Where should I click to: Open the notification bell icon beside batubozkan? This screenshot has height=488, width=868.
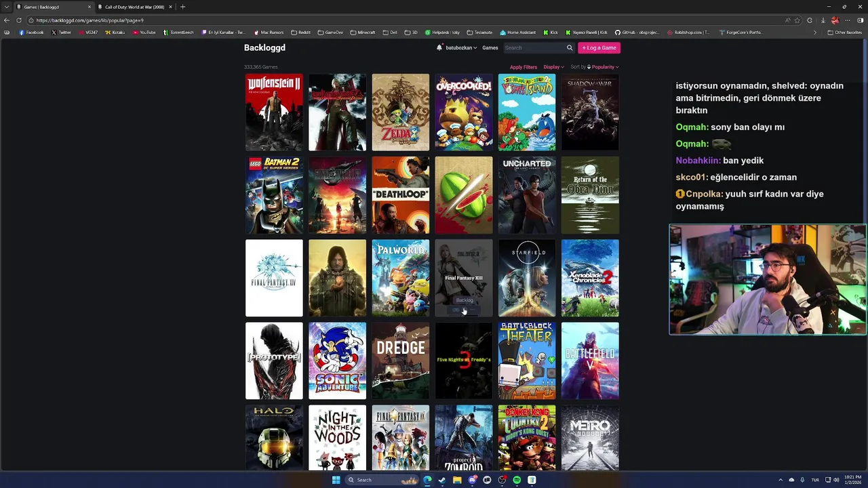(439, 47)
